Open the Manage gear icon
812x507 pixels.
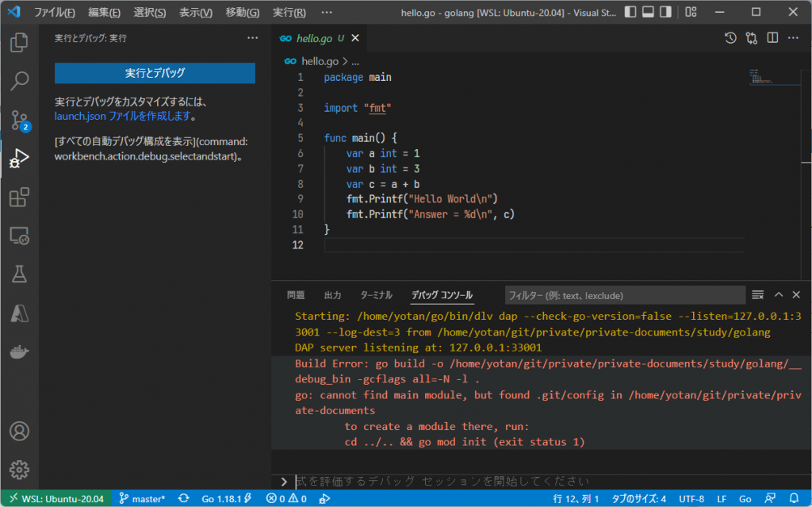click(x=19, y=470)
